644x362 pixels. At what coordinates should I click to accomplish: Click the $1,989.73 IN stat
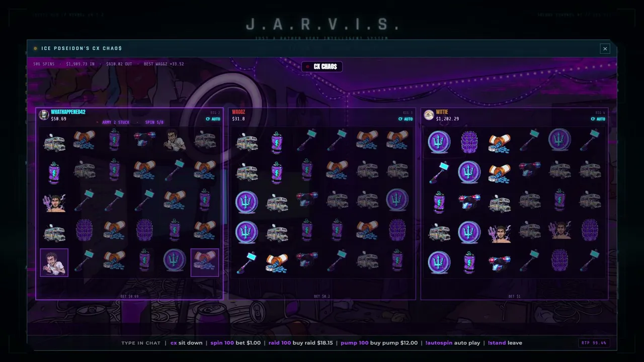coord(80,64)
